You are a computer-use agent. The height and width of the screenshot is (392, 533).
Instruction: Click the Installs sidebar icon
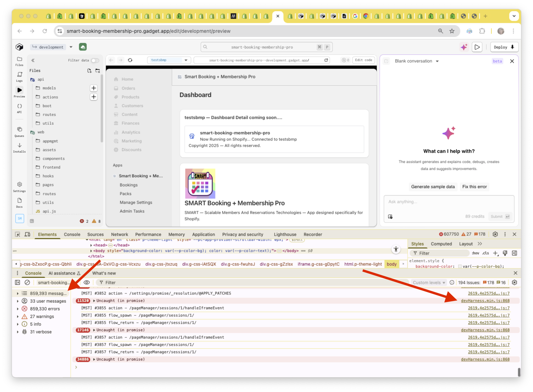(x=19, y=145)
